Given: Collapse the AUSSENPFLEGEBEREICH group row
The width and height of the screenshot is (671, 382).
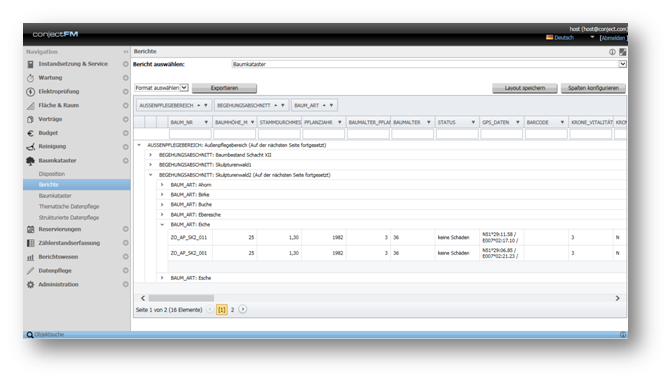Looking at the screenshot, I should click(x=139, y=145).
